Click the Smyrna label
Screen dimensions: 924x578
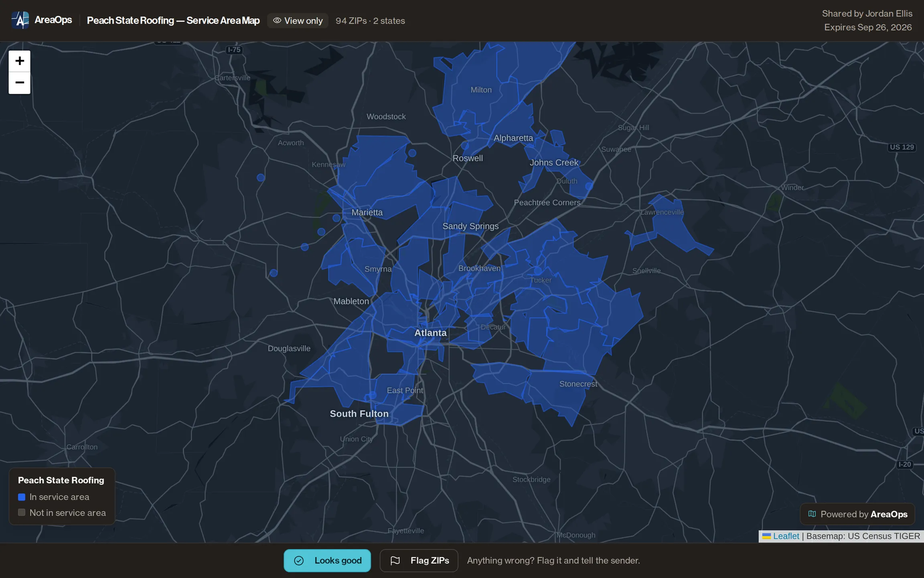point(378,269)
